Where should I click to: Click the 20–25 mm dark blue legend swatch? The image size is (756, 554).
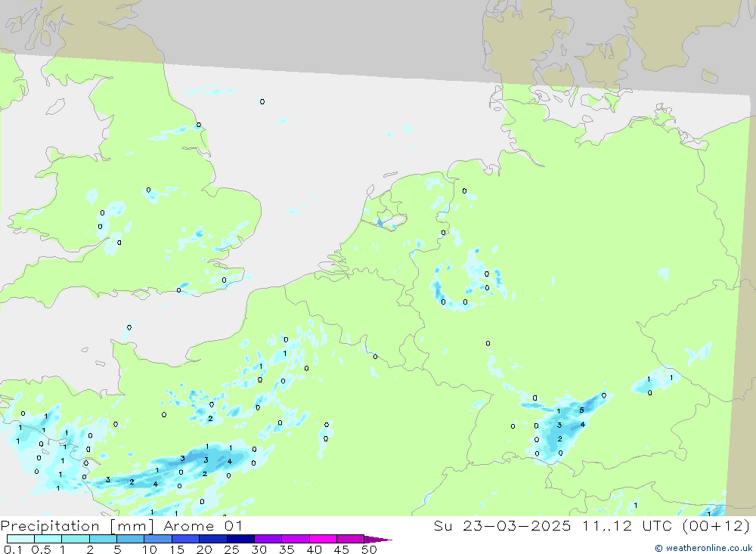(213, 539)
